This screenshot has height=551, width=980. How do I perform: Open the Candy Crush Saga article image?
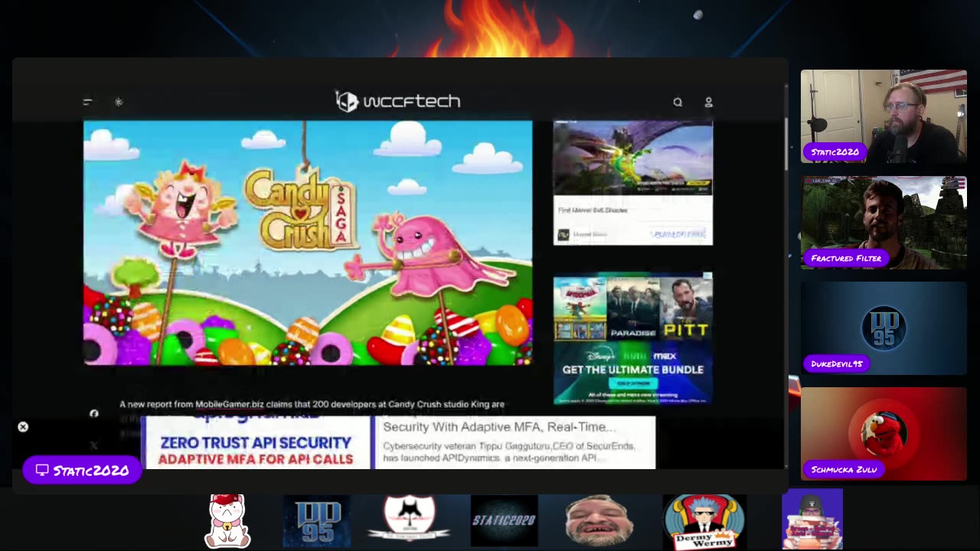pyautogui.click(x=308, y=243)
